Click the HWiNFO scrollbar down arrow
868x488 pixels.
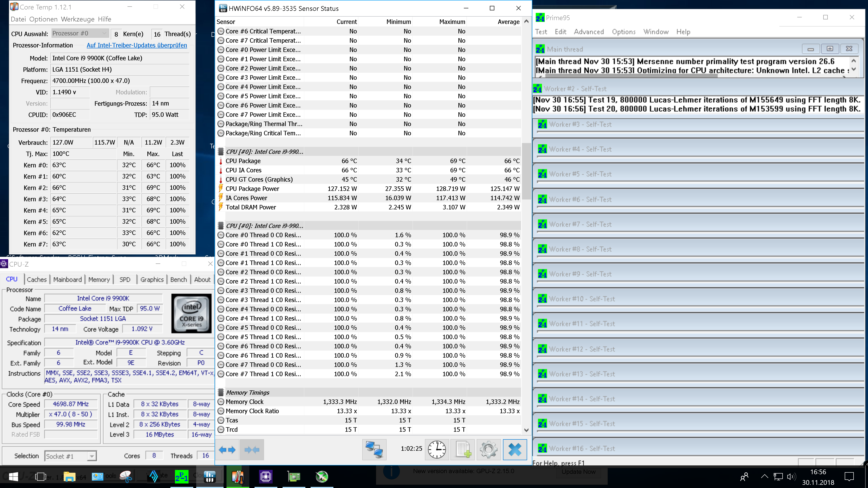(x=526, y=430)
